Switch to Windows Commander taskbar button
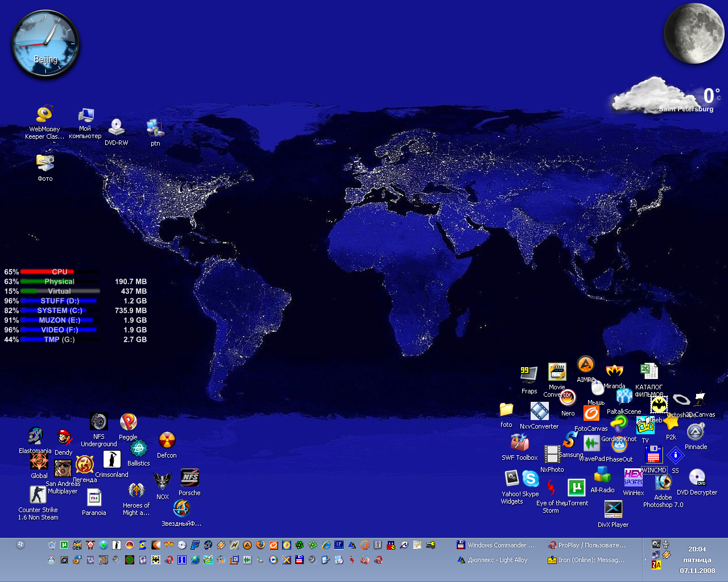Screen dimensions: 728x582 click(496, 545)
